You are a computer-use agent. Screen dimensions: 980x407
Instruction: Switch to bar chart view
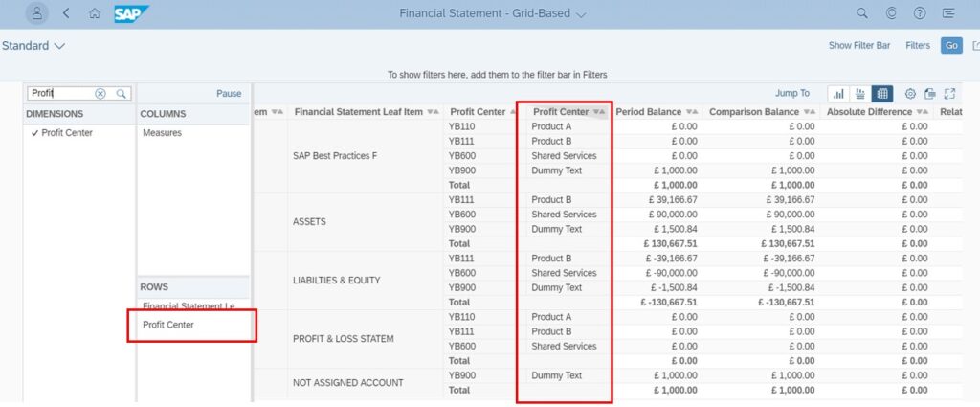point(838,94)
